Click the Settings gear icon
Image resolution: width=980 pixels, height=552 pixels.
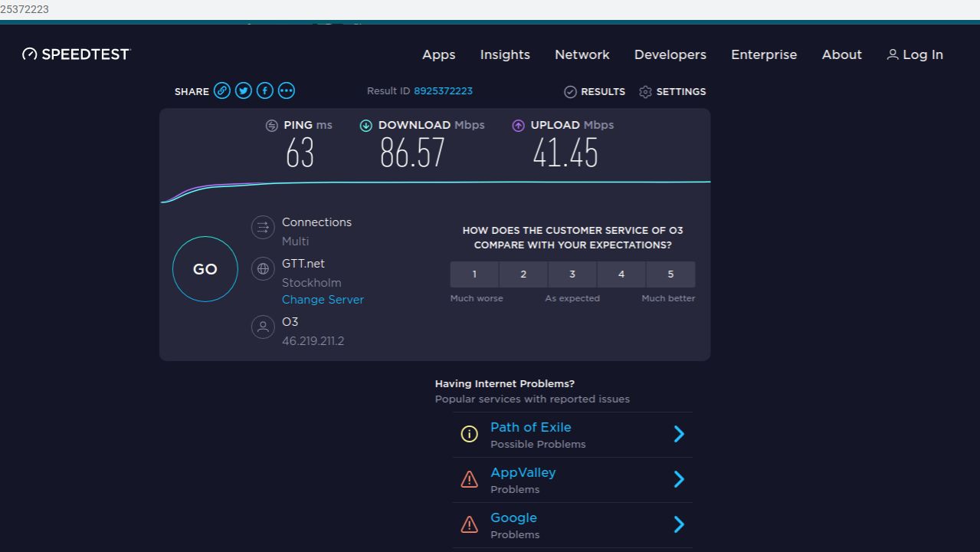click(x=645, y=92)
